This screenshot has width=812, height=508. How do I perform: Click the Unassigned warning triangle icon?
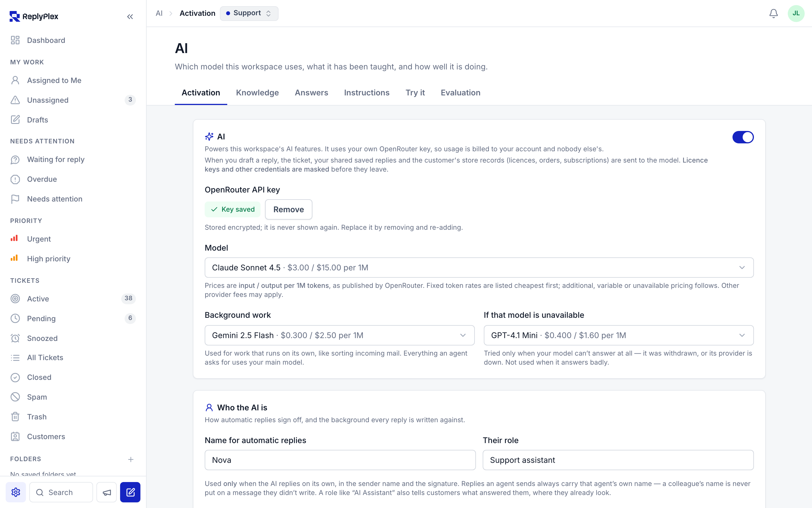tap(15, 100)
